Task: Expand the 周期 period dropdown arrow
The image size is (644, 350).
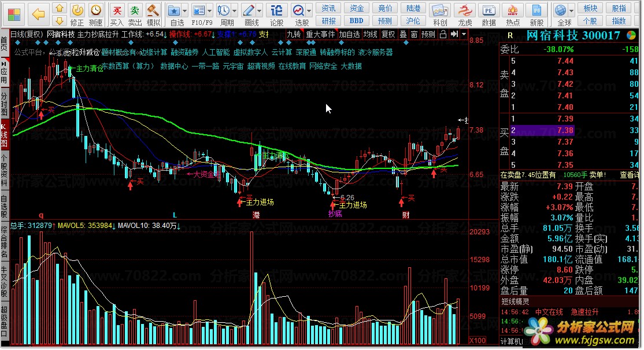Action: click(x=235, y=10)
